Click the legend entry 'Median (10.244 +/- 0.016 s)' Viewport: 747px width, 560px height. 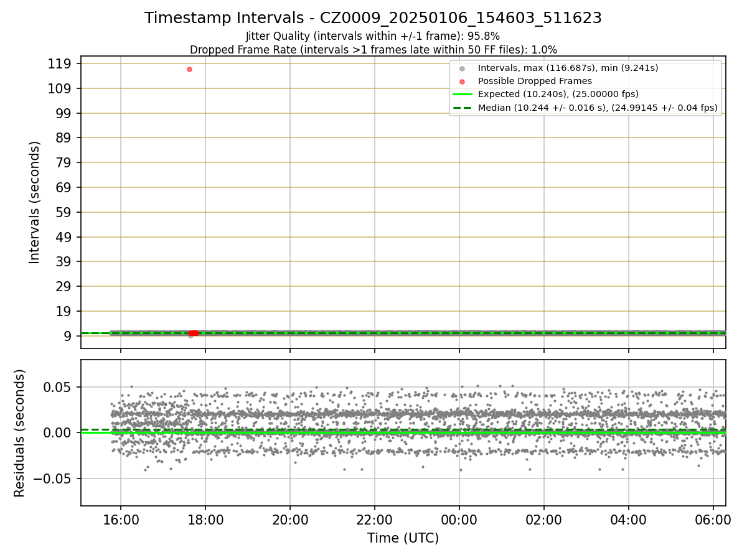coord(598,108)
